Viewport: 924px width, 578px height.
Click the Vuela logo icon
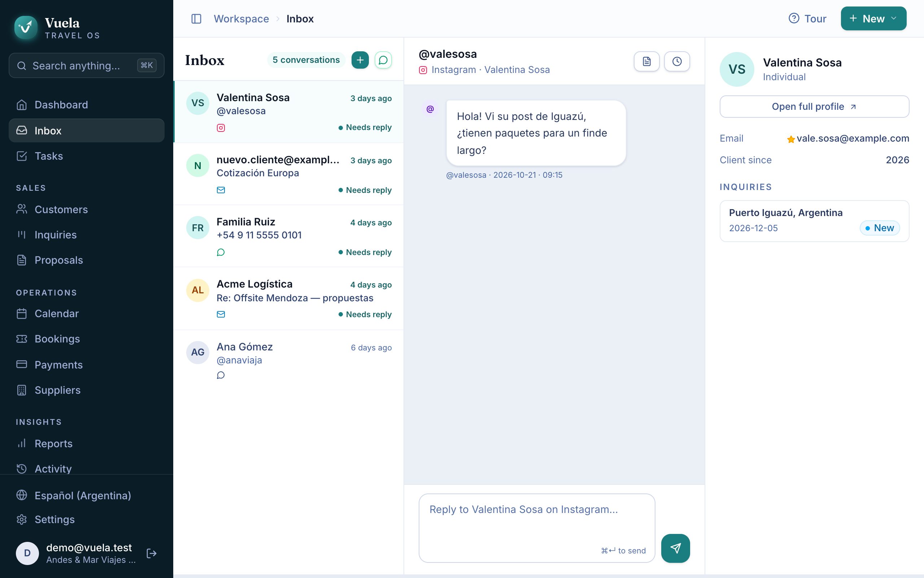(x=26, y=27)
